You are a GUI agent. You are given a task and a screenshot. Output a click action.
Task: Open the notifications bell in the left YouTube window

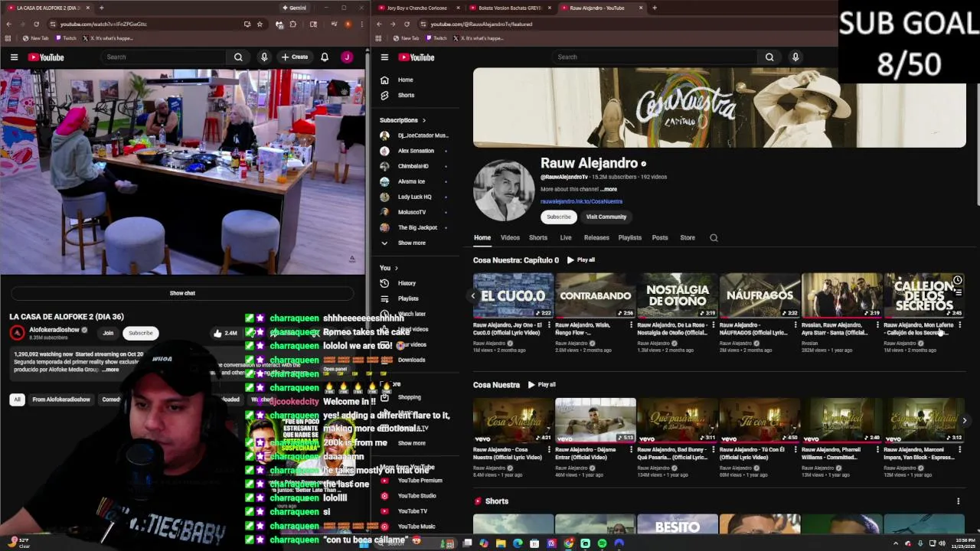point(325,57)
